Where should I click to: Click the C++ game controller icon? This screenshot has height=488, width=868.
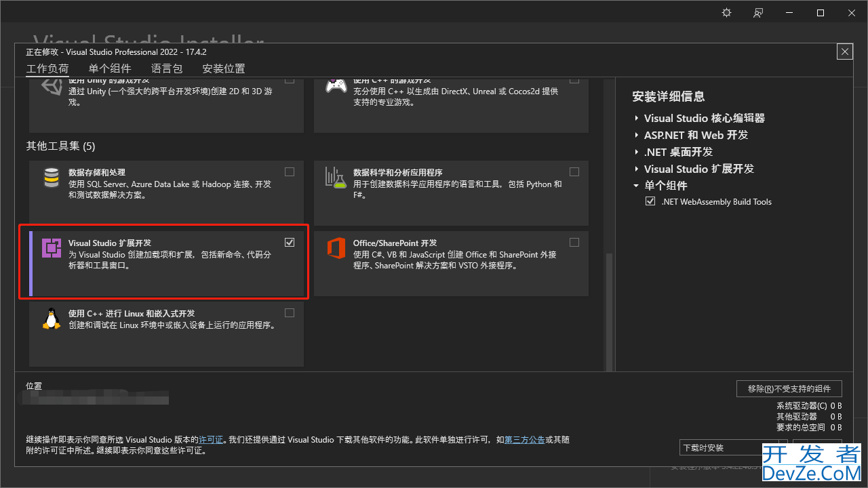336,87
